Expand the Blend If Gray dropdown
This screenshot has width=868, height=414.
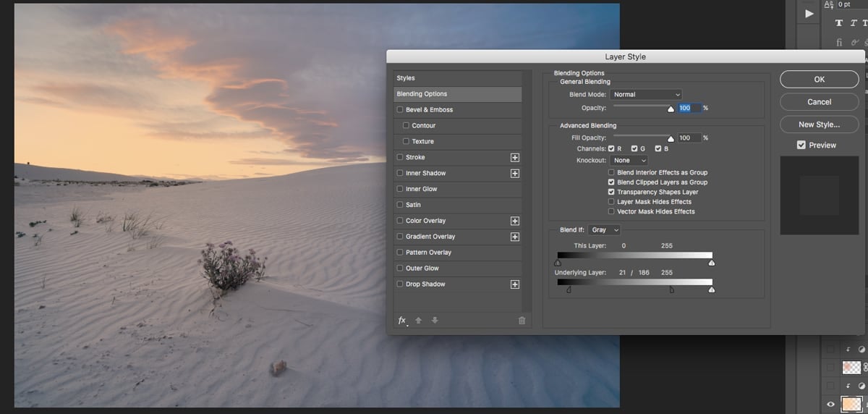605,230
